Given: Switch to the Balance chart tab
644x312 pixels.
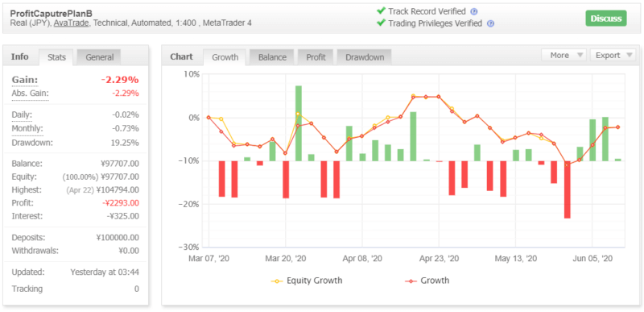Looking at the screenshot, I should coord(272,57).
